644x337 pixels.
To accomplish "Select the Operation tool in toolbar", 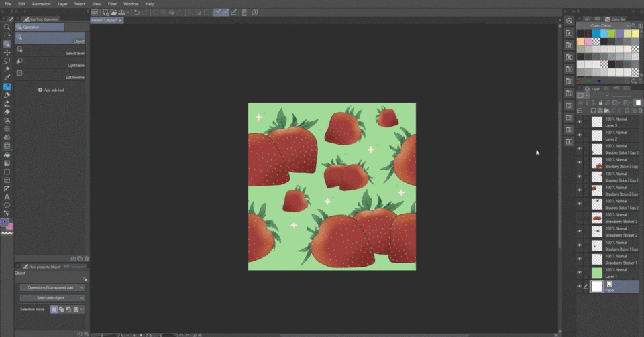I will (7, 44).
